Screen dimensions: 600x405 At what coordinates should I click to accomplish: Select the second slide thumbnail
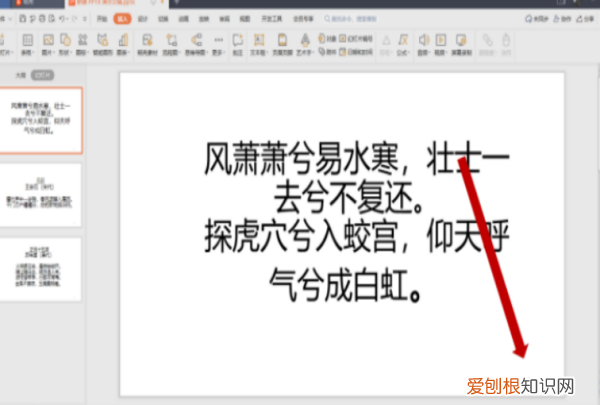[x=40, y=195]
